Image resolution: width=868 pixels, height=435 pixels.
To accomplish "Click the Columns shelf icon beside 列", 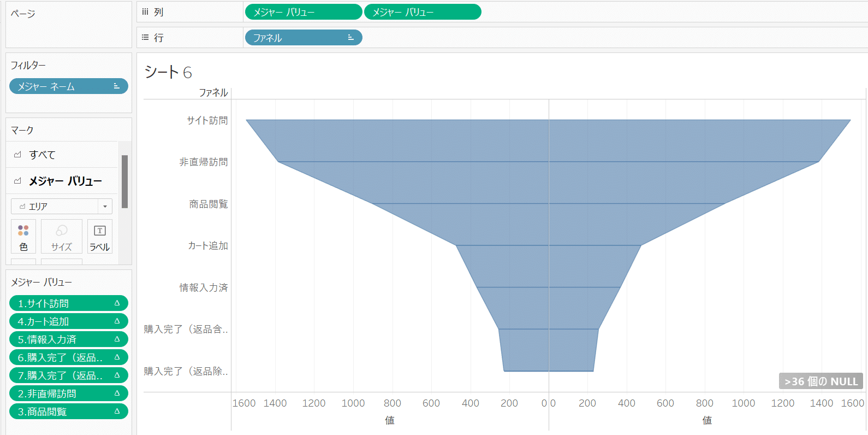I will [145, 12].
